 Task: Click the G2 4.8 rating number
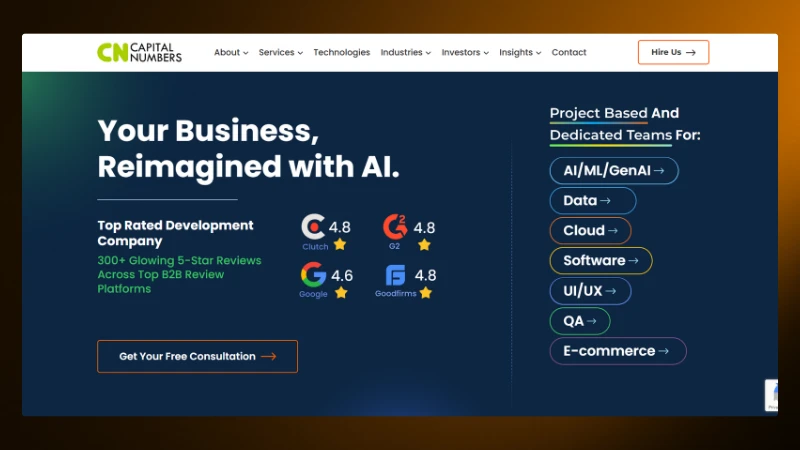(x=424, y=228)
